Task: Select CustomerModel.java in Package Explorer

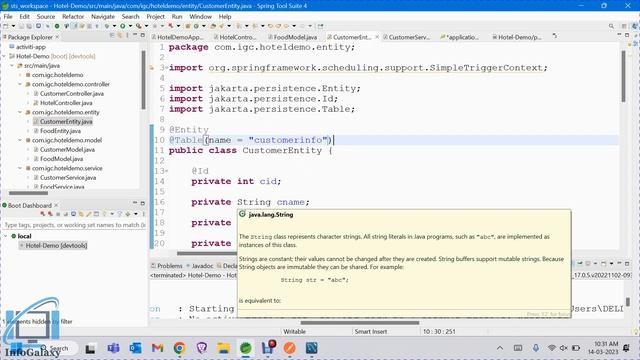Action: click(67, 149)
